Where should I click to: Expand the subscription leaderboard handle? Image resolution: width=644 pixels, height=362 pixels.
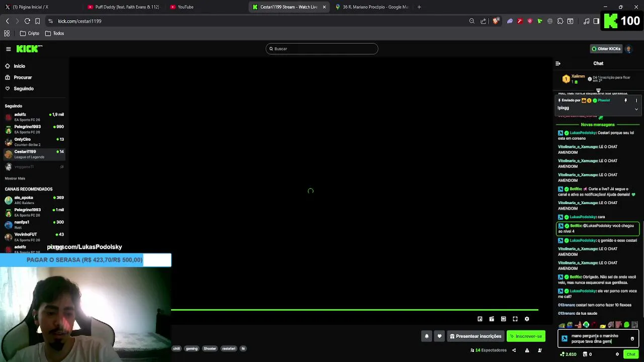pyautogui.click(x=598, y=90)
